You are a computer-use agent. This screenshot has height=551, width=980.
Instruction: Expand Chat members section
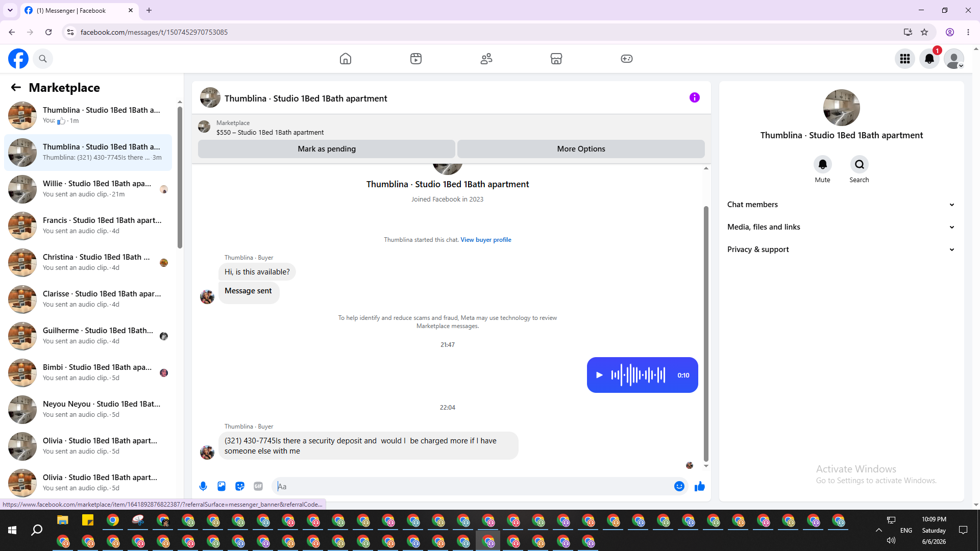click(841, 205)
